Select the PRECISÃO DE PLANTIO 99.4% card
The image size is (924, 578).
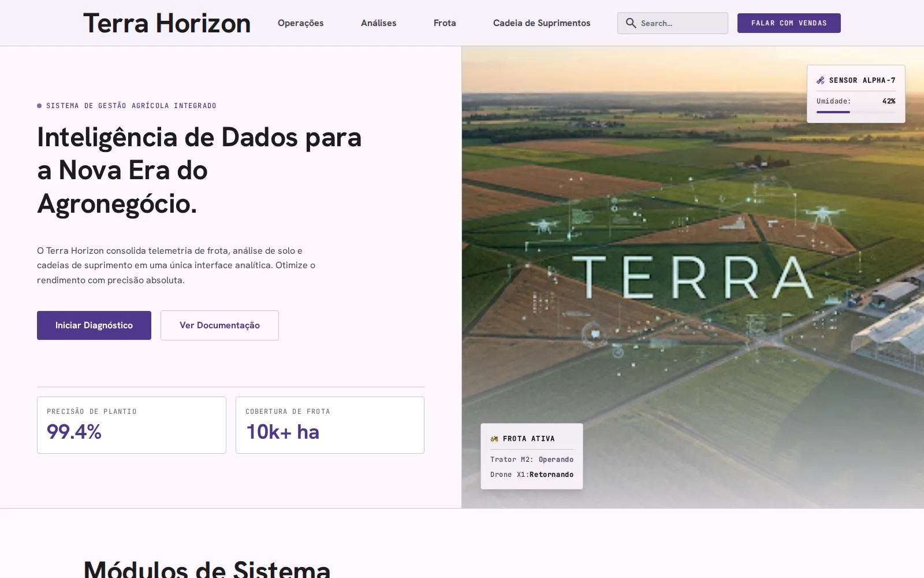[x=132, y=425]
